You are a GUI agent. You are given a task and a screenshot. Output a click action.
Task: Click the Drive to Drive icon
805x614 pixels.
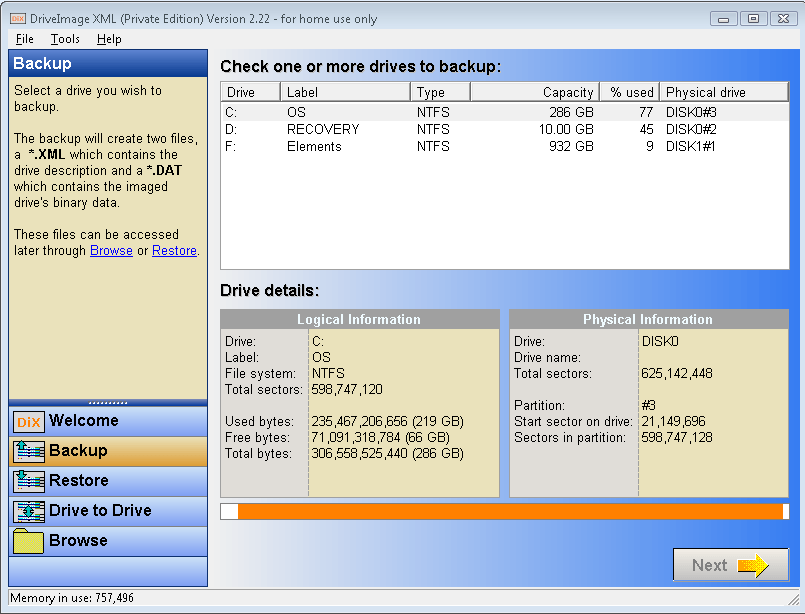pos(28,511)
